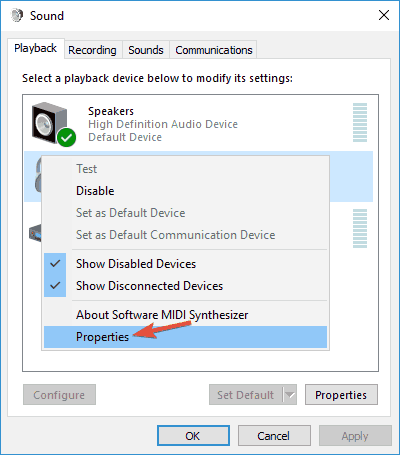Click the third device's volume level meter

point(360,228)
